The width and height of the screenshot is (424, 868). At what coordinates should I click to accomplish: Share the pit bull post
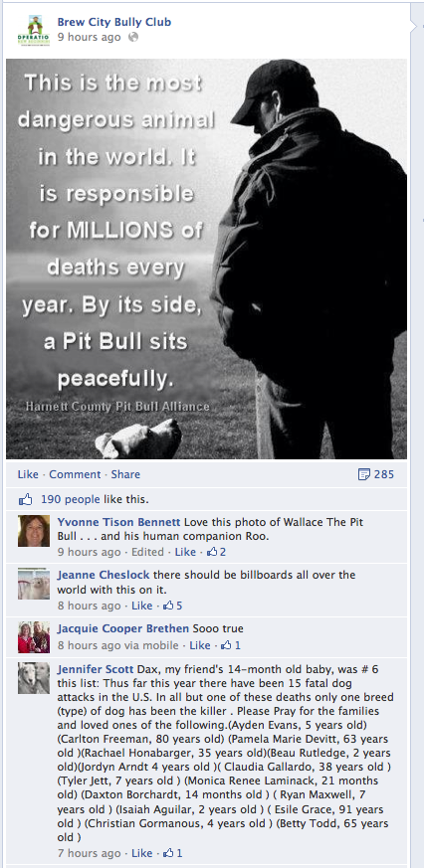point(125,474)
